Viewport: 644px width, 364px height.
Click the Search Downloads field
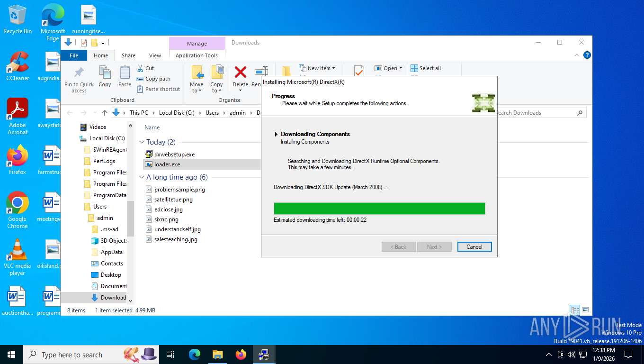coord(539,113)
